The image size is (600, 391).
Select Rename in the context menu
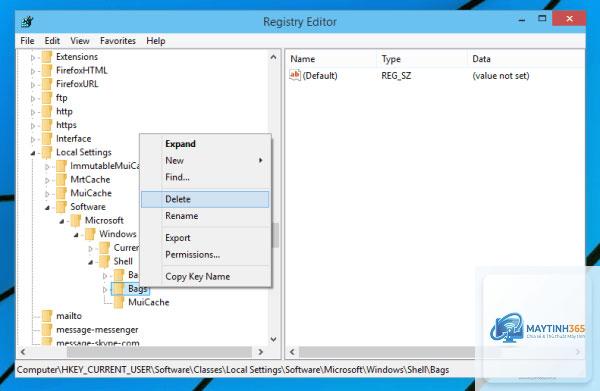(x=205, y=216)
